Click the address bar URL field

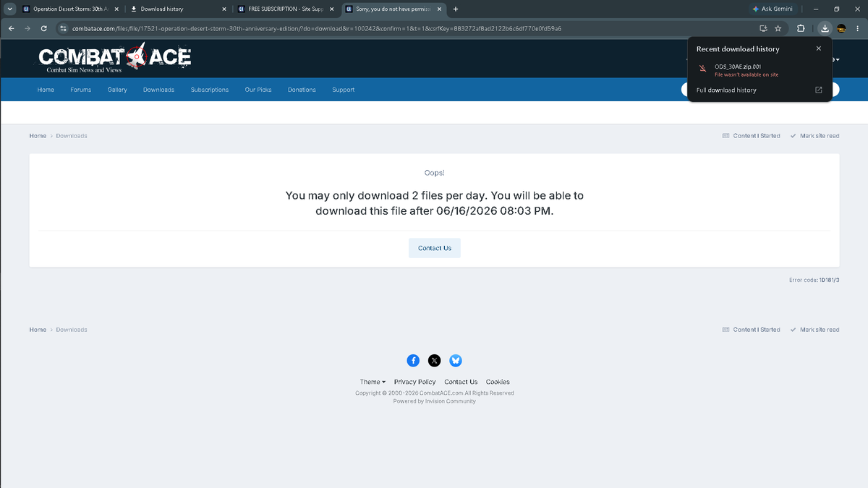click(405, 28)
